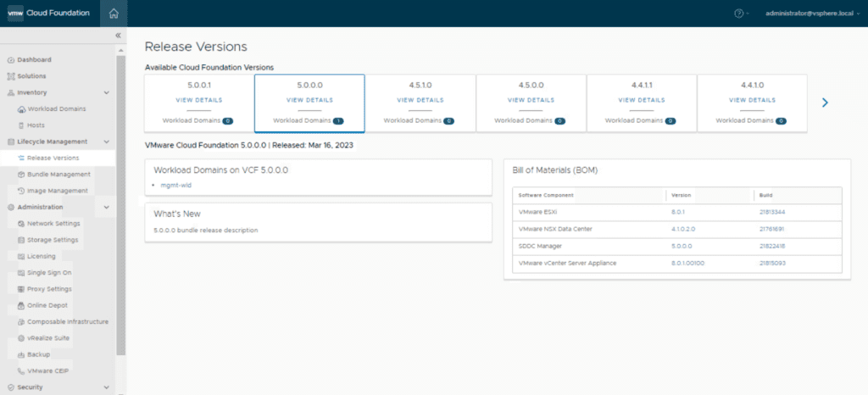View details for version 4.4.1.0

point(753,100)
